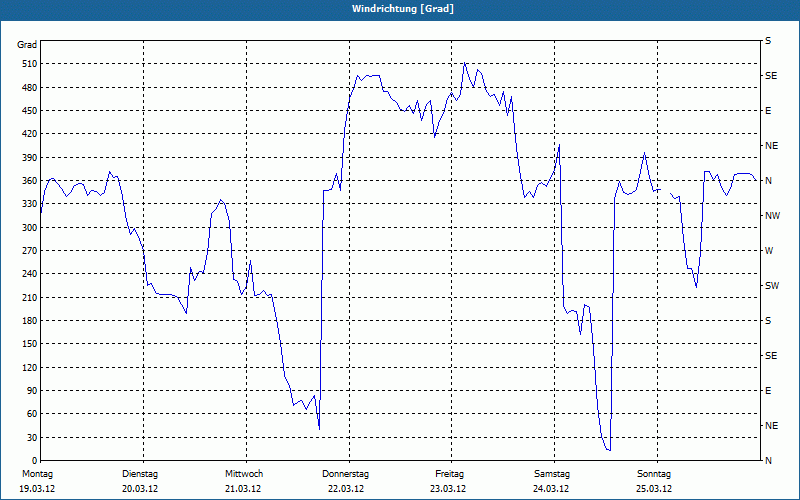Pick the 420 tick label
Image resolution: width=800 pixels, height=500 pixels.
30,134
